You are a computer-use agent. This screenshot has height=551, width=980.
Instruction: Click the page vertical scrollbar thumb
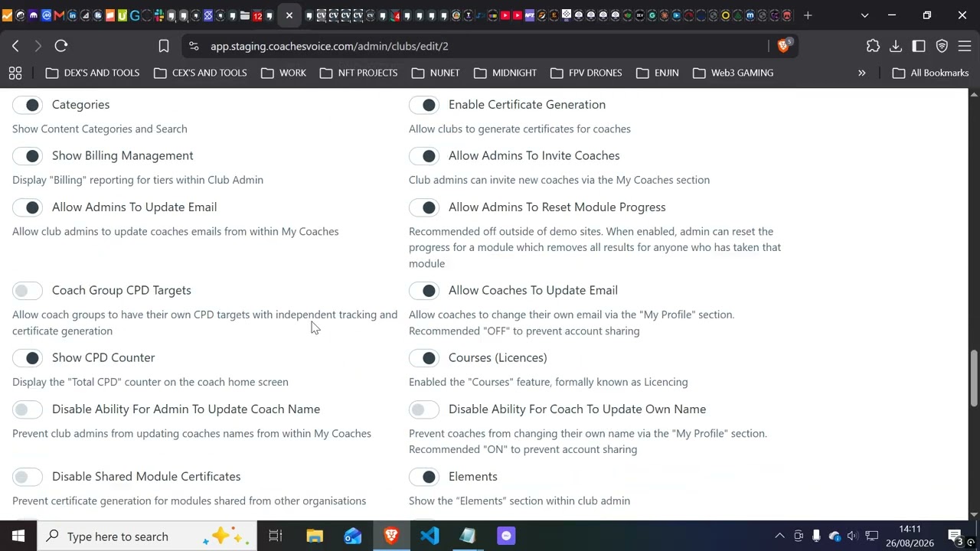point(974,378)
